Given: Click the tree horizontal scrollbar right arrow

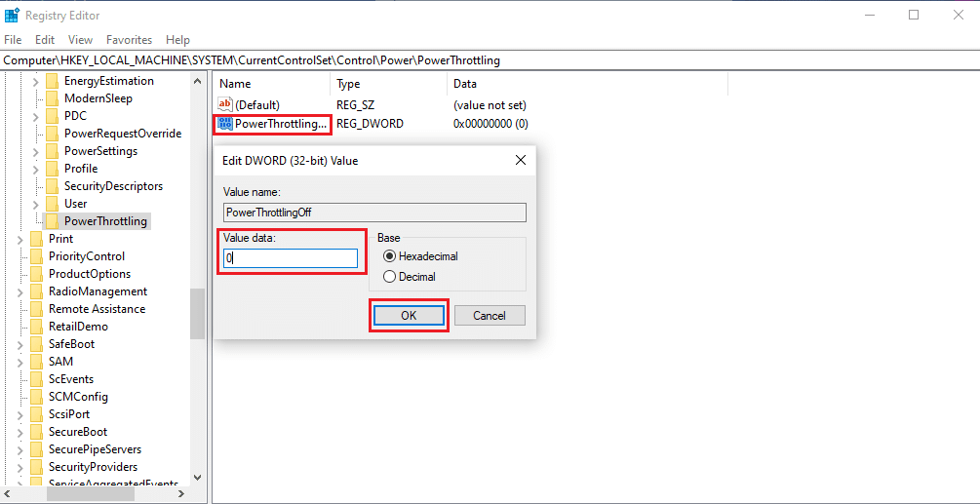Looking at the screenshot, I should click(x=181, y=494).
